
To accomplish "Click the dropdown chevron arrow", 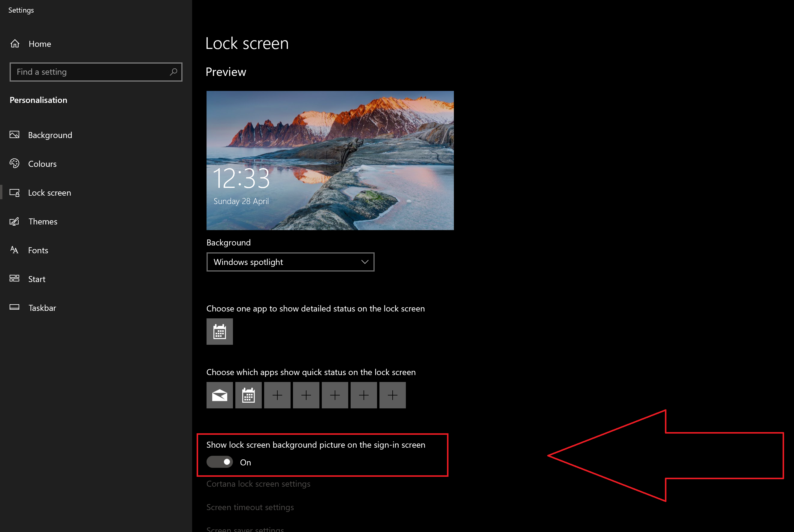I will coord(365,262).
